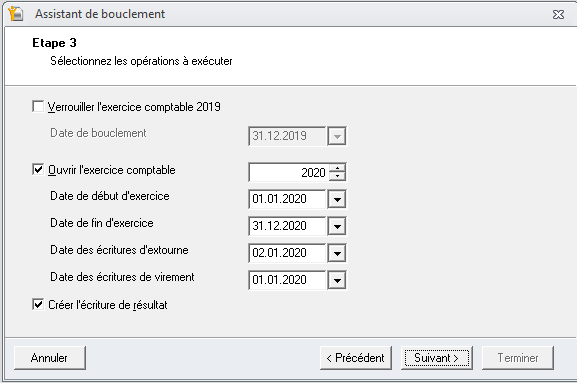577x383 pixels.
Task: Click the Suivant > button
Action: click(436, 358)
